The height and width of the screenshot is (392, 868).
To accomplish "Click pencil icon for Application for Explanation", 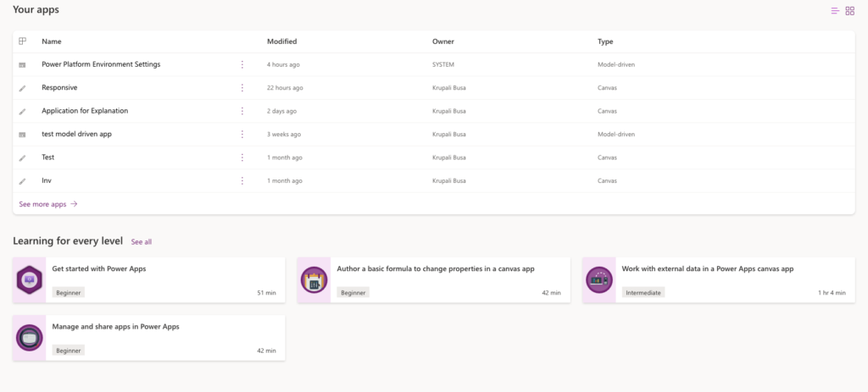I will click(x=22, y=112).
